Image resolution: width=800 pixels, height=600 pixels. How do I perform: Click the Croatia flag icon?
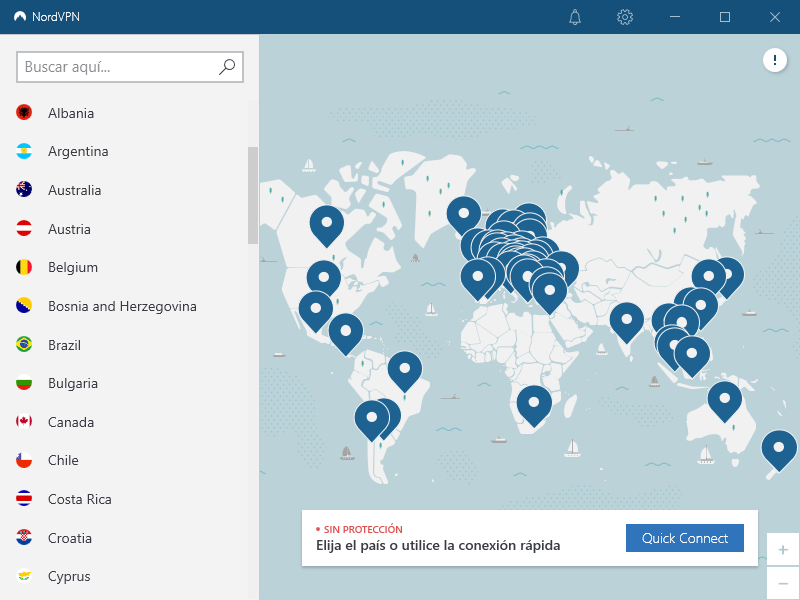click(x=24, y=537)
